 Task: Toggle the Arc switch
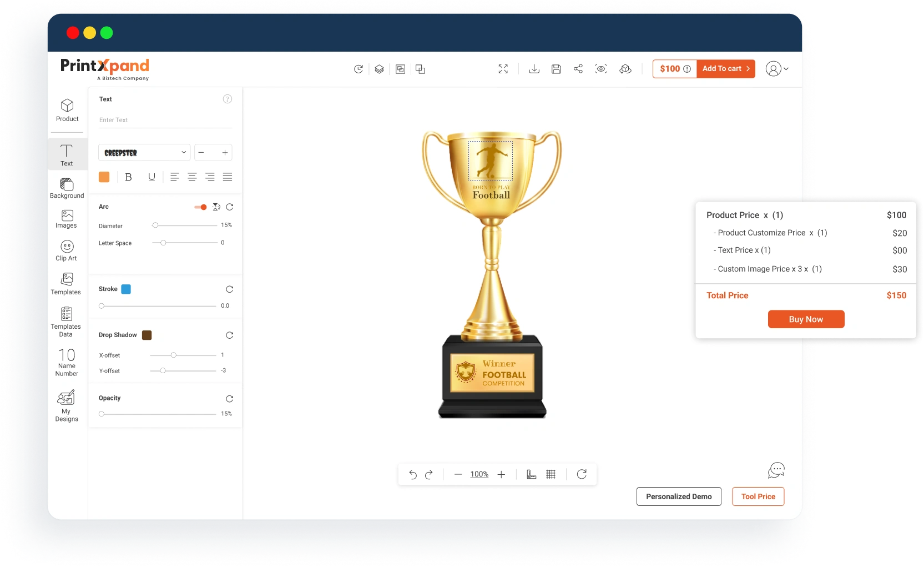coord(200,207)
